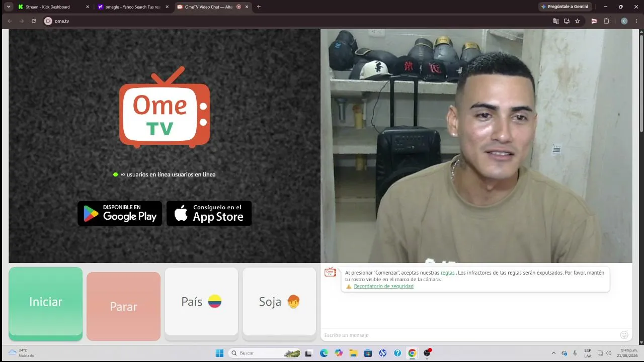644x362 pixels.
Task: Bookmark this page with the star
Action: (578, 21)
